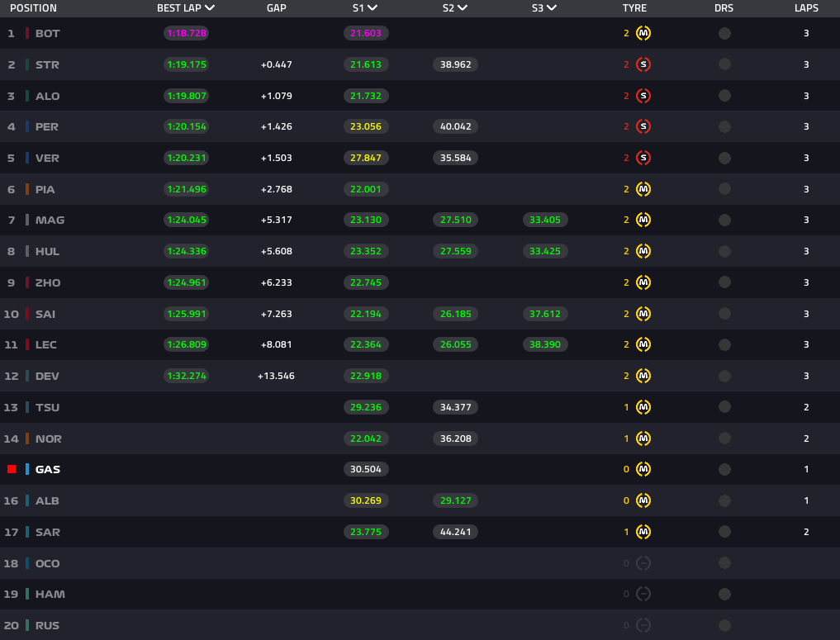Select driver ALO in the standings
840x640 pixels.
point(47,96)
